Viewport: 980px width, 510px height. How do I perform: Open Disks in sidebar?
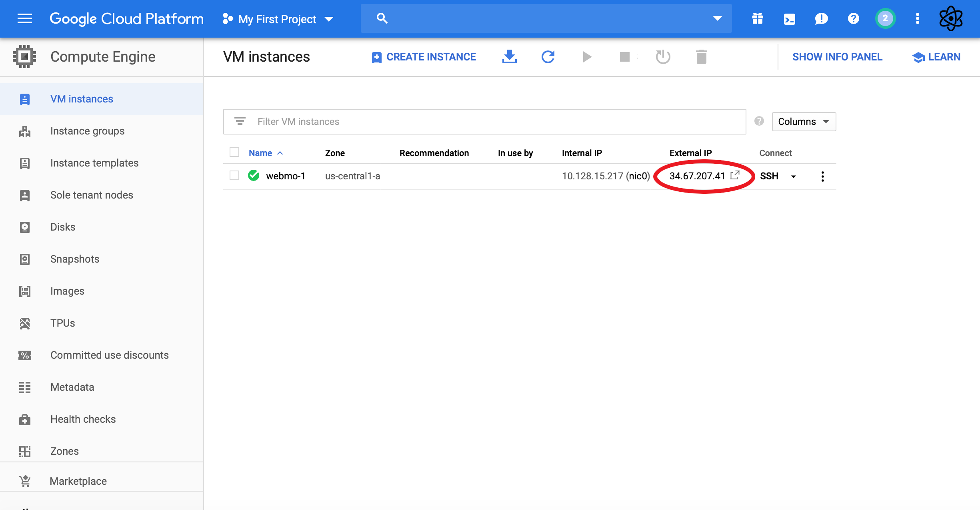pos(102,227)
